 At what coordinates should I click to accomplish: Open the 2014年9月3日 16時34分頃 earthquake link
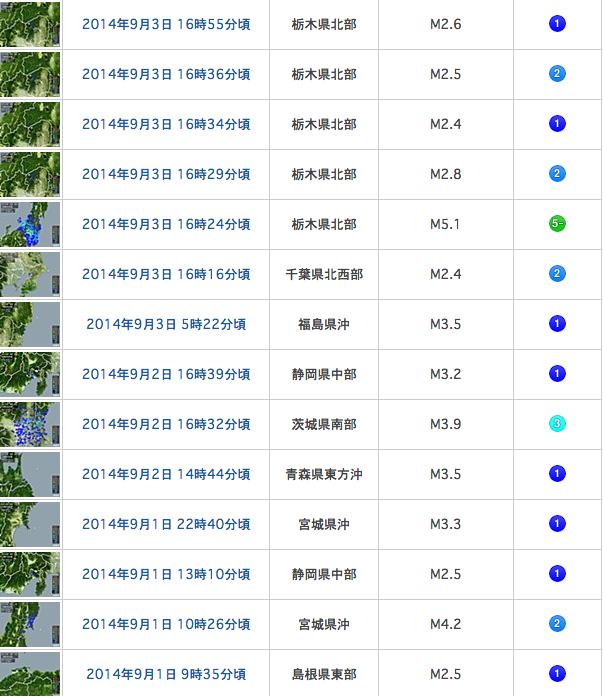[x=166, y=124]
